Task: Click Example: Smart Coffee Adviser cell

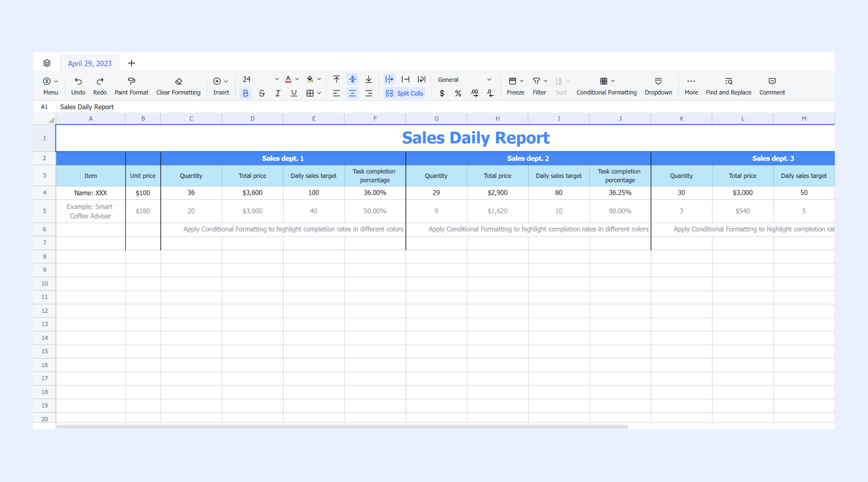Action: pyautogui.click(x=91, y=211)
